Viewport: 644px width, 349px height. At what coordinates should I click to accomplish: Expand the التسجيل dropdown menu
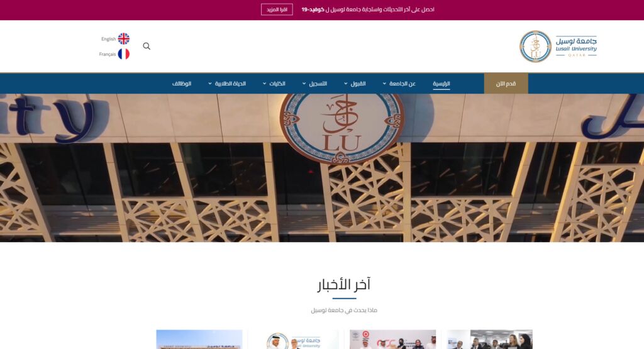pos(314,84)
